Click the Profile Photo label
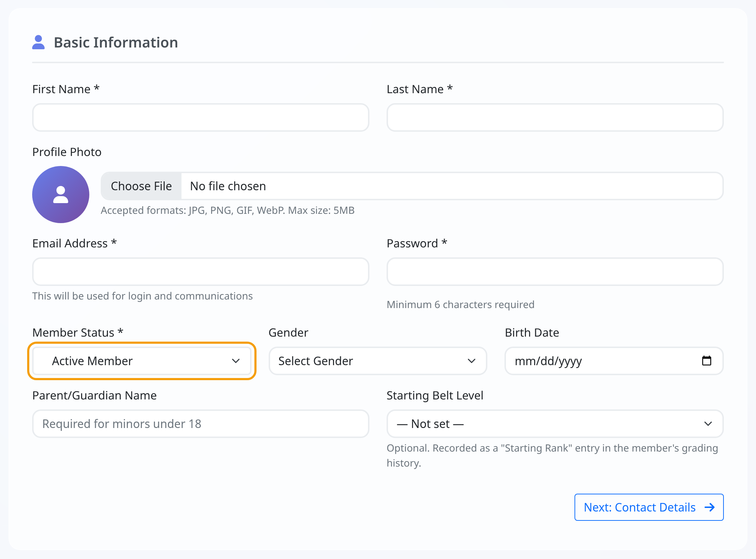This screenshot has width=756, height=559. pyautogui.click(x=67, y=152)
